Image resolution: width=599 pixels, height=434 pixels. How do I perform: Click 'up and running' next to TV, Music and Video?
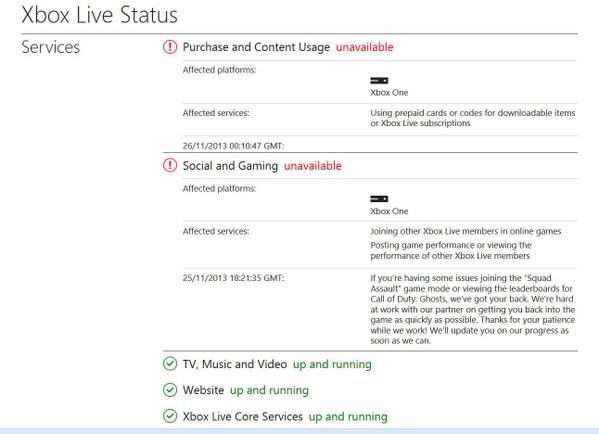[x=332, y=364]
